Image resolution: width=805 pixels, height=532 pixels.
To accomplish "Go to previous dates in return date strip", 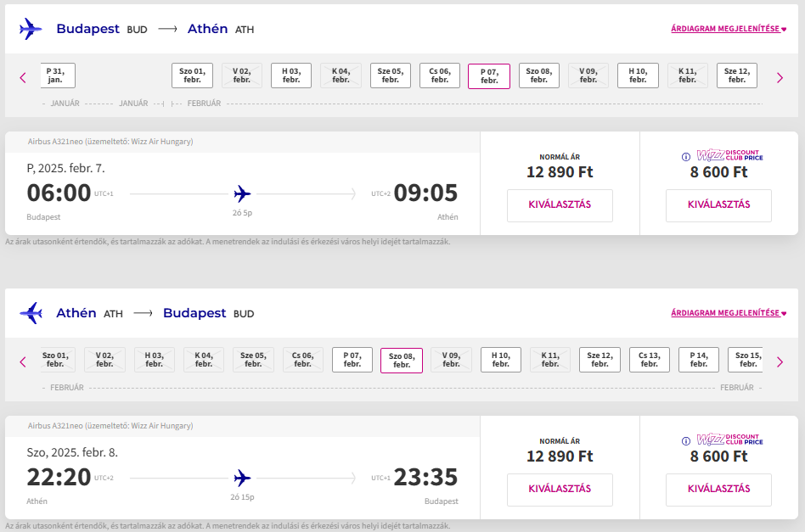I will (x=23, y=361).
